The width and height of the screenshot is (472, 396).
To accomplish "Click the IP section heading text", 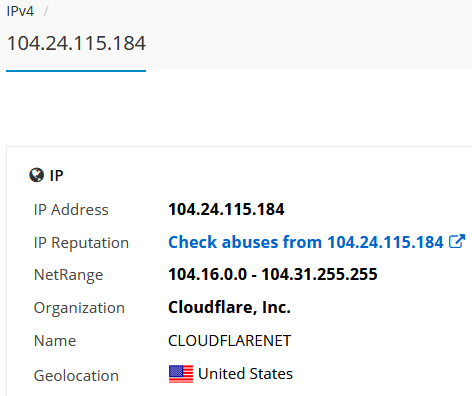I will coord(56,176).
